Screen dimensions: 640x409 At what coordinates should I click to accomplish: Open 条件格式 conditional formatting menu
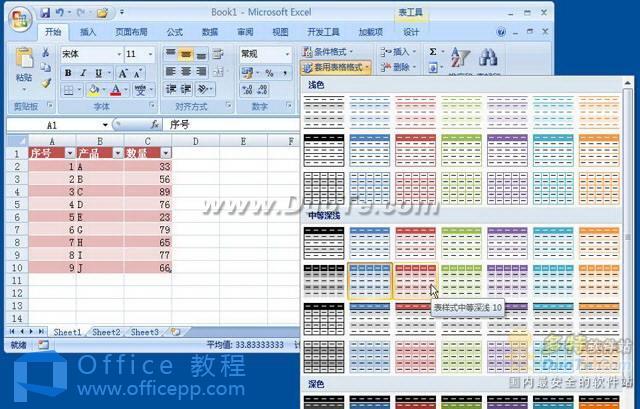pos(328,52)
